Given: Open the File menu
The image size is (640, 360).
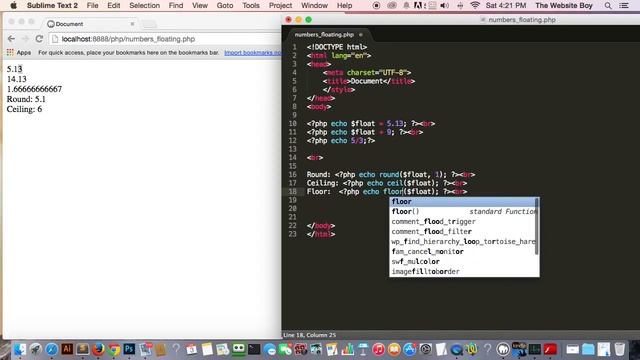Looking at the screenshot, I should [92, 5].
